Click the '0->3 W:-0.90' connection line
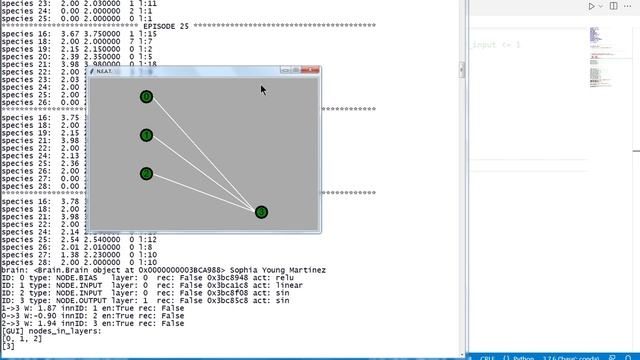 coord(93,316)
